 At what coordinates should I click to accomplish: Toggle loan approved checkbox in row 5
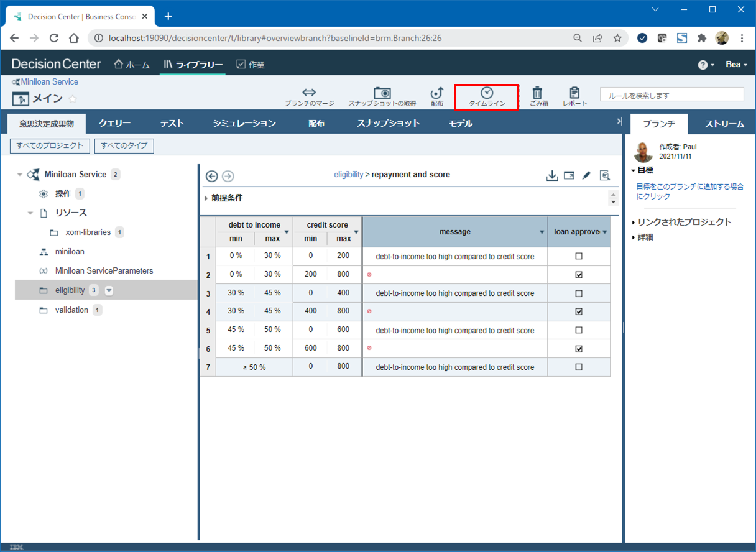(579, 330)
